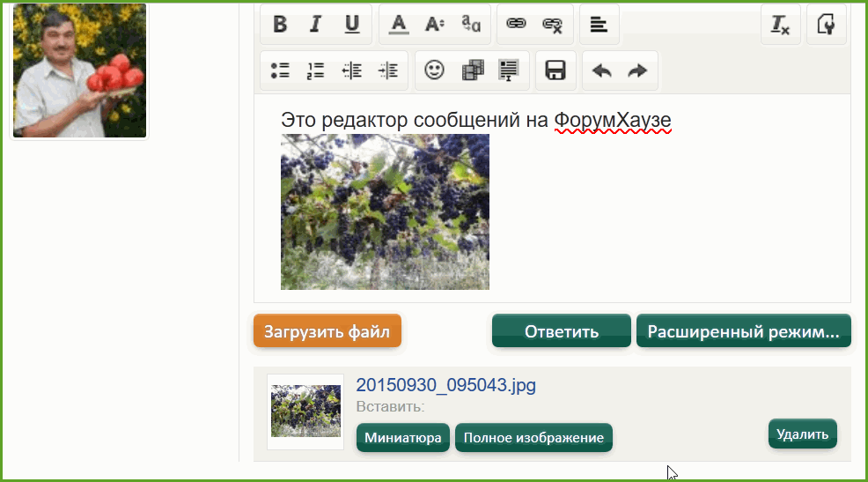Open Расширенный режим advanced editor

pyautogui.click(x=744, y=331)
